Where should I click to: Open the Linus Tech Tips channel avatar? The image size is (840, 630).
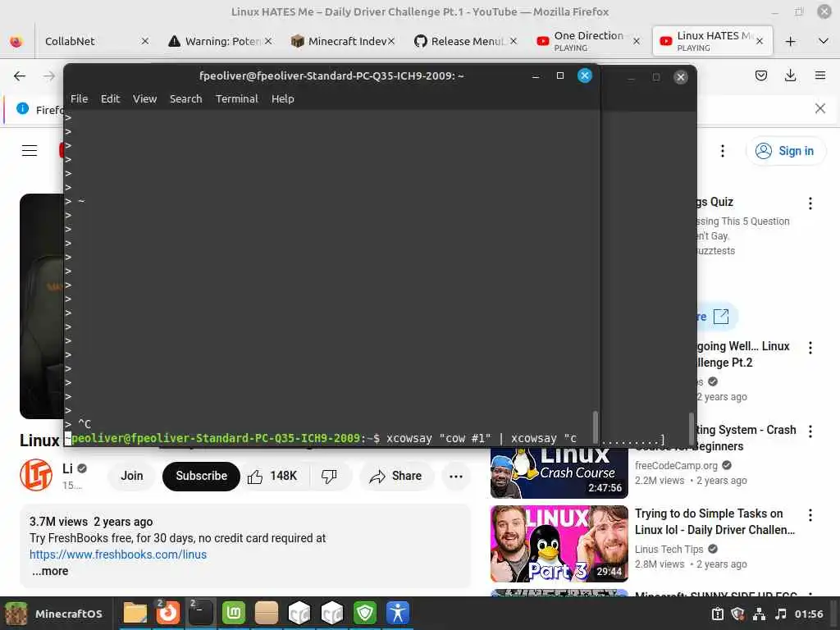[36, 475]
